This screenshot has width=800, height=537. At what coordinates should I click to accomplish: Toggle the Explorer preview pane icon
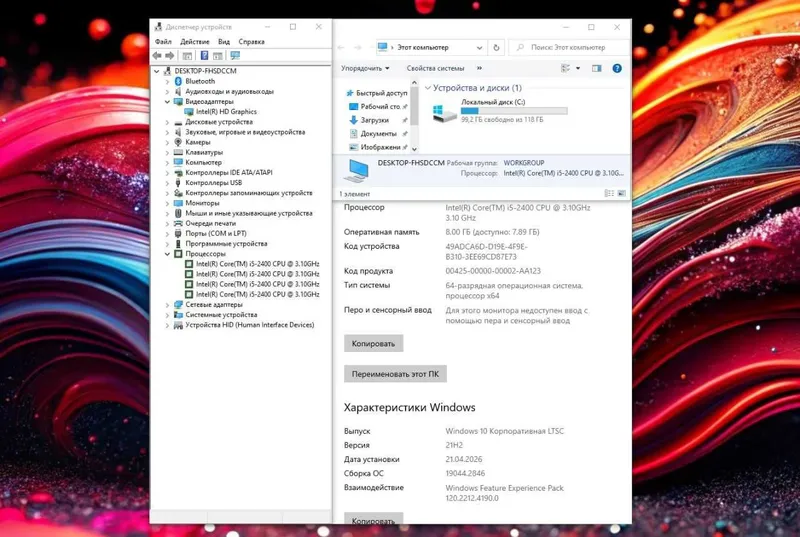pyautogui.click(x=596, y=68)
